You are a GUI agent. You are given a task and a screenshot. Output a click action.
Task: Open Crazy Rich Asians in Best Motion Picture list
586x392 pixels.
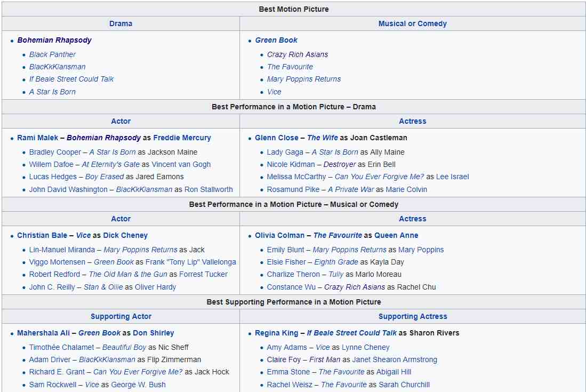298,54
